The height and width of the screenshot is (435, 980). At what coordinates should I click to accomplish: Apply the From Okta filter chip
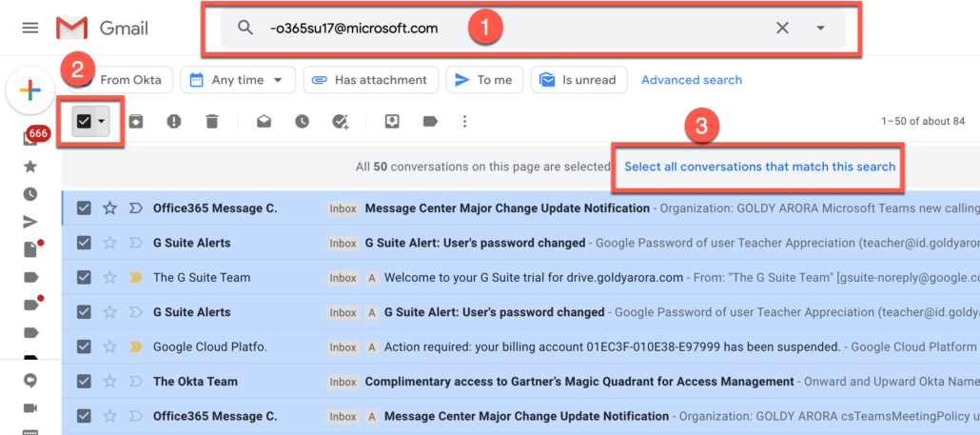point(119,80)
